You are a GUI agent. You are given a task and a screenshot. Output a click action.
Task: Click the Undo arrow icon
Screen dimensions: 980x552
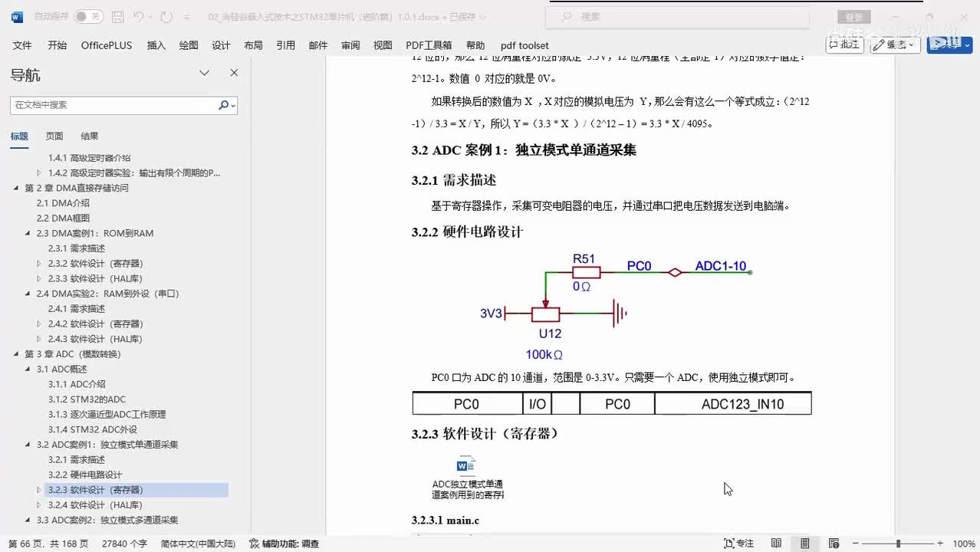[138, 17]
